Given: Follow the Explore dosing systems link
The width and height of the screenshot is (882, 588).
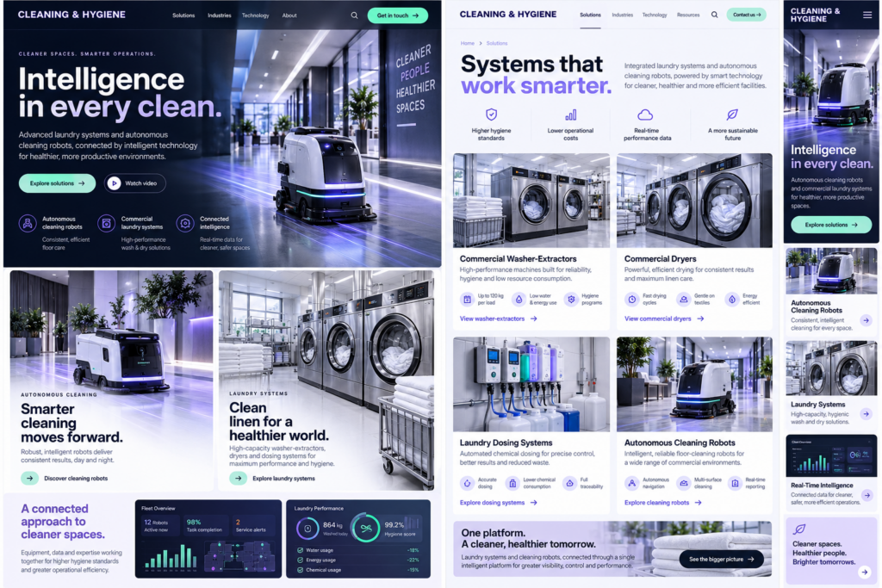Looking at the screenshot, I should click(x=498, y=503).
